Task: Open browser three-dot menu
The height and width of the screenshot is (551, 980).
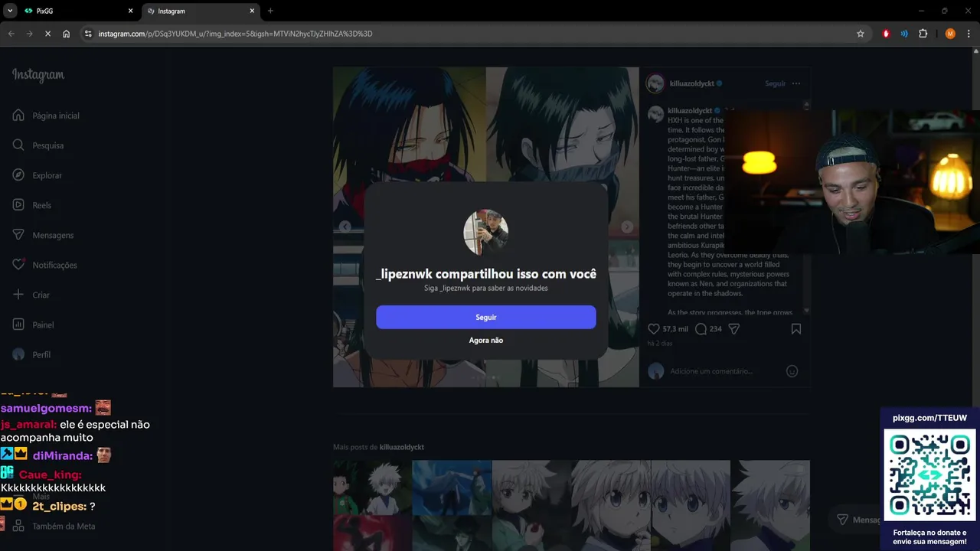Action: tap(969, 34)
